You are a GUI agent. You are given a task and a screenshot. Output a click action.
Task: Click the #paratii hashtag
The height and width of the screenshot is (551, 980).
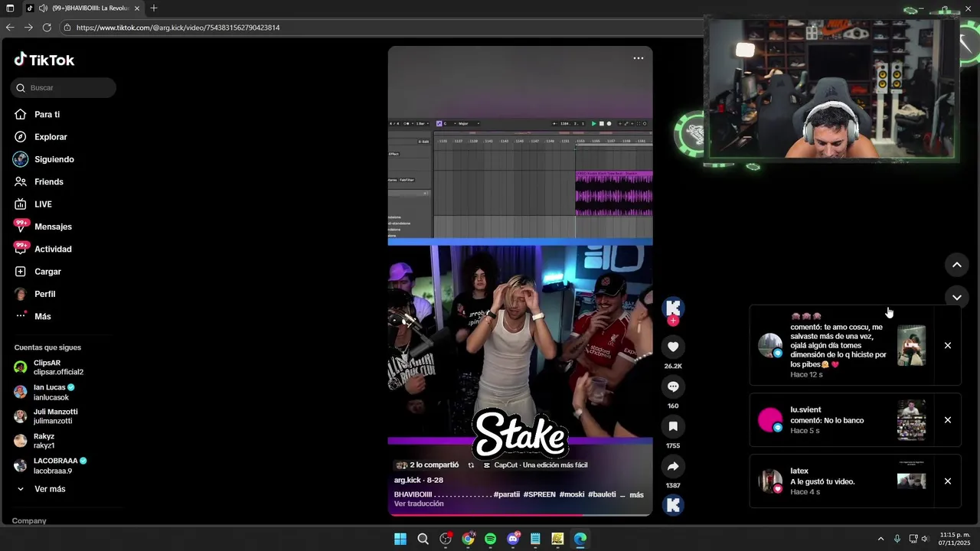(x=507, y=494)
